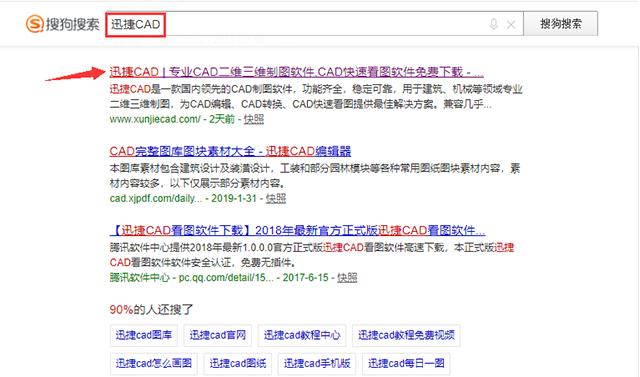Viewport: 640px width, 377px height.
Task: Select related search 迅捷cad图库
Action: coord(144,335)
